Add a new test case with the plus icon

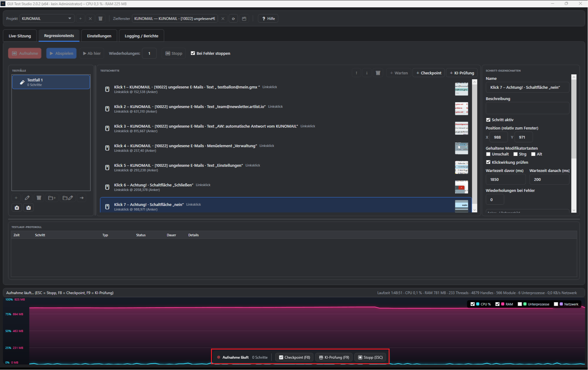[x=16, y=198]
